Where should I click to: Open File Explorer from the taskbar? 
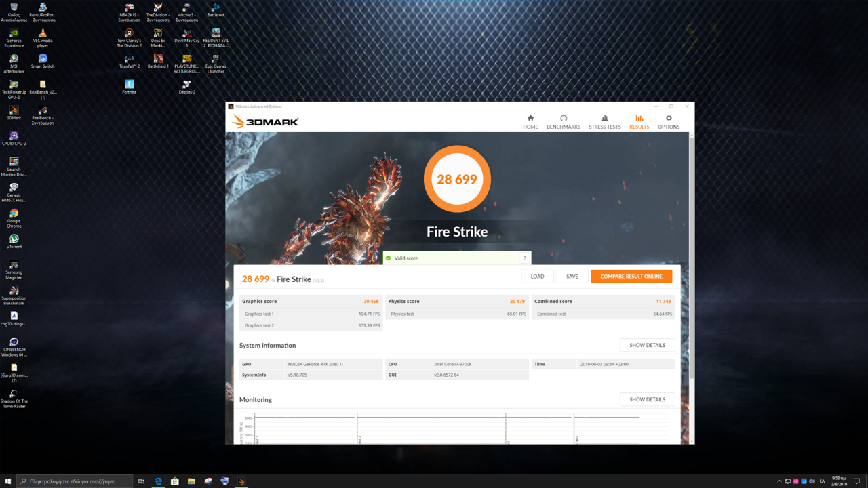(191, 481)
